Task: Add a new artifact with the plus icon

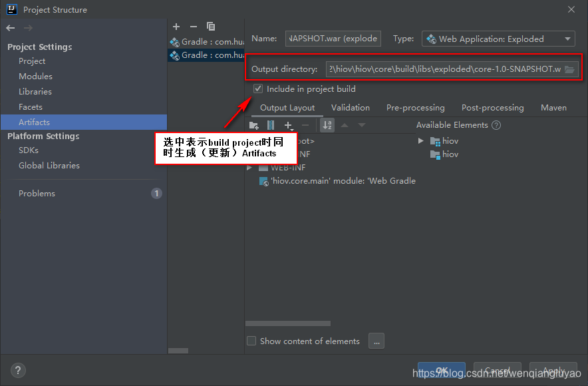Action: (x=176, y=27)
